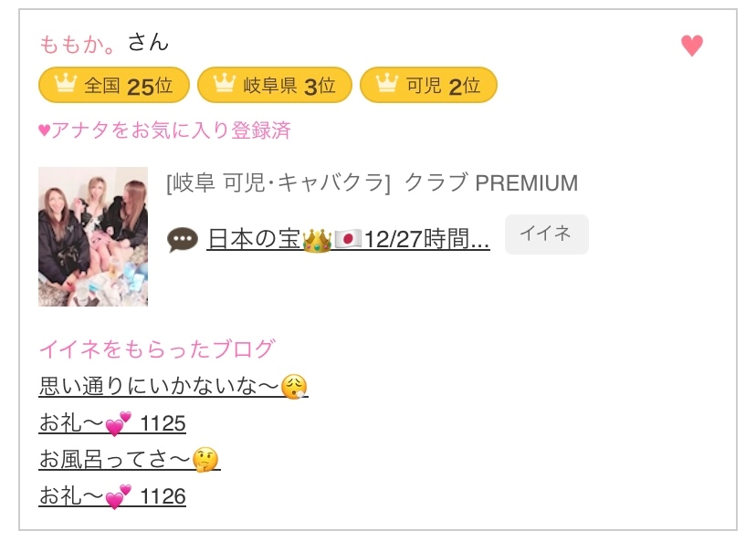Open the profile photo thumbnail
756x541 pixels.
tap(93, 236)
